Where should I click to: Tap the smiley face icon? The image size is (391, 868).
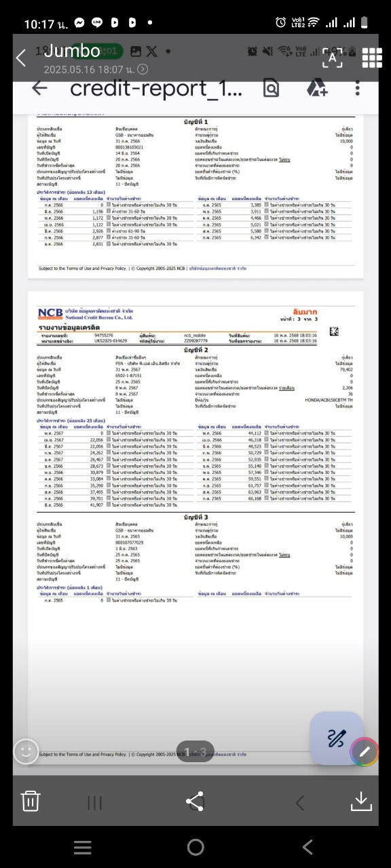click(x=26, y=751)
